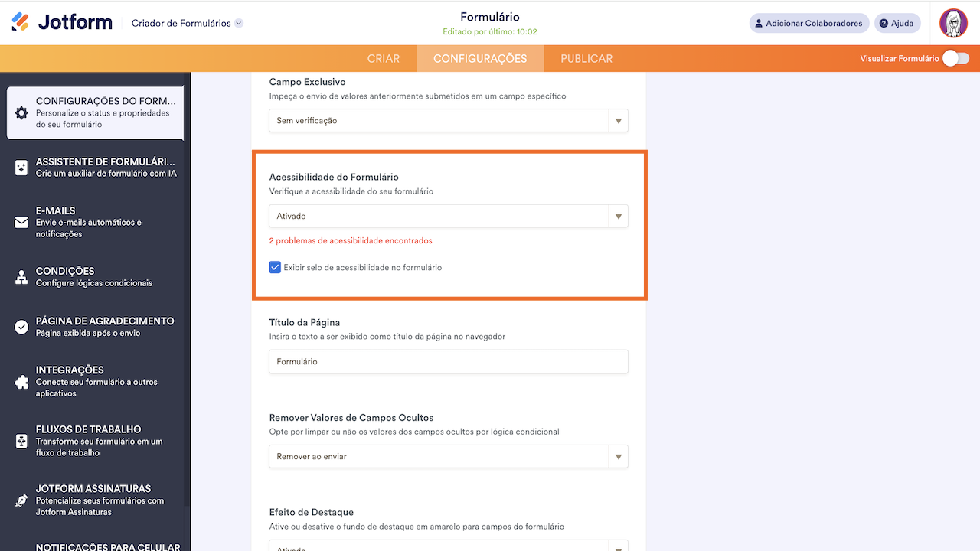The width and height of the screenshot is (980, 551).
Task: Select the Jotform Assinaturas pen icon
Action: [21, 500]
